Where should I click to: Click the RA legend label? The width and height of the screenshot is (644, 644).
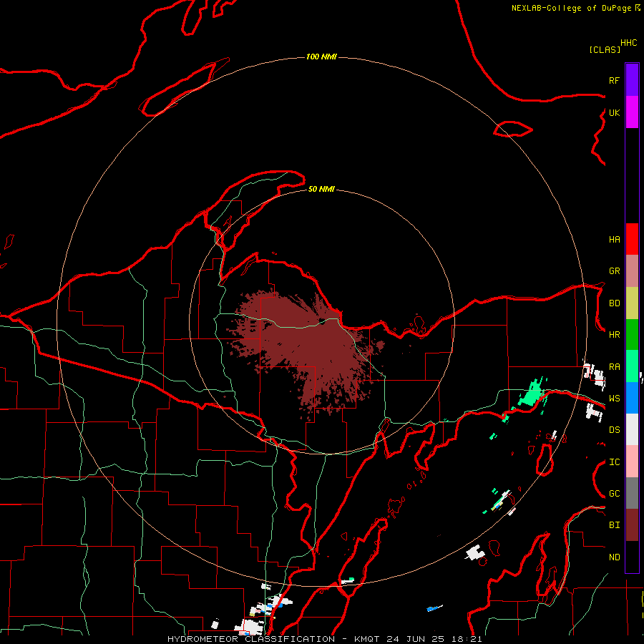click(614, 367)
